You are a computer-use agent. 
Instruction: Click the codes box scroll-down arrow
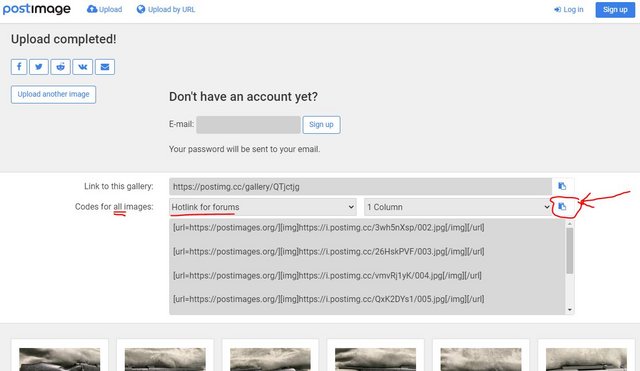[570, 310]
